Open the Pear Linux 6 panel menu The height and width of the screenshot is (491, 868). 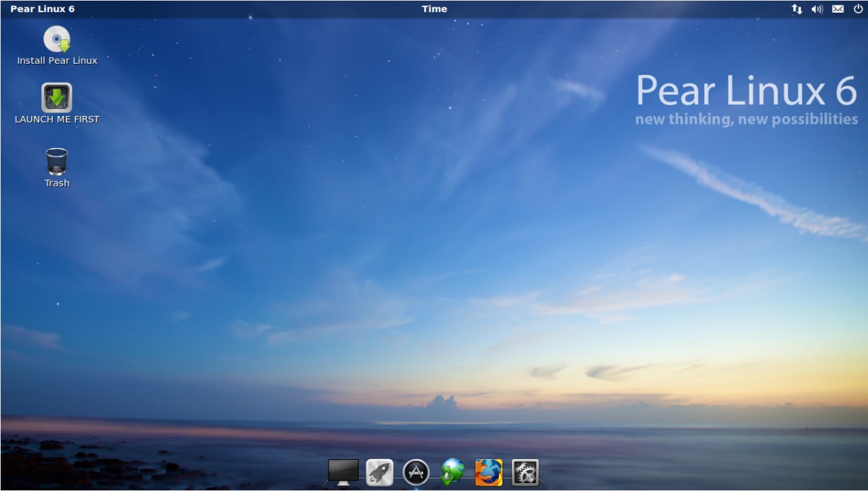coord(42,9)
